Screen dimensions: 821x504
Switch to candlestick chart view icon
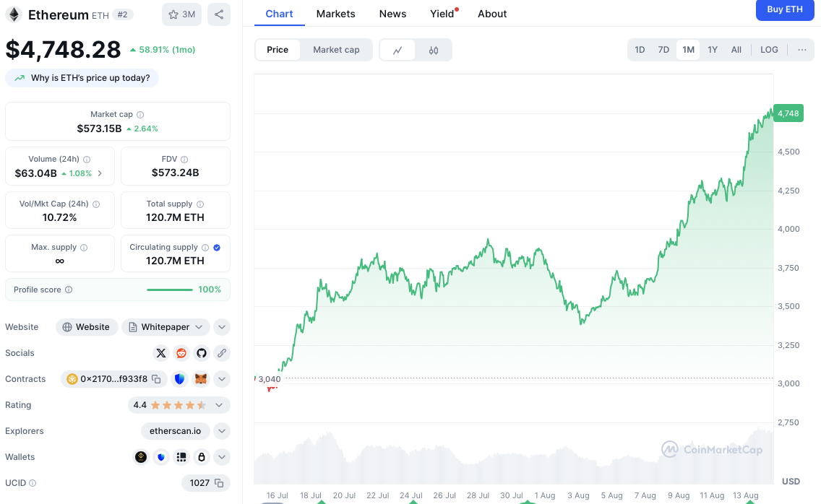pyautogui.click(x=434, y=51)
